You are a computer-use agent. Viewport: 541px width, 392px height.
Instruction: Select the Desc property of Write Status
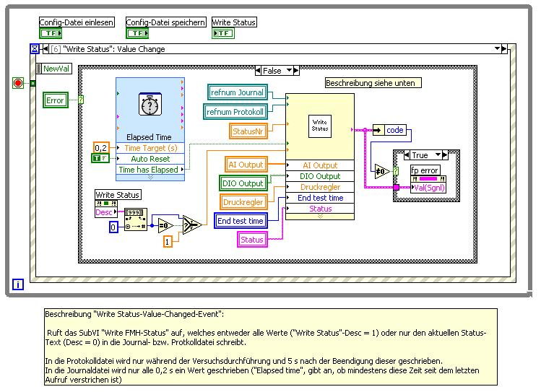click(105, 212)
